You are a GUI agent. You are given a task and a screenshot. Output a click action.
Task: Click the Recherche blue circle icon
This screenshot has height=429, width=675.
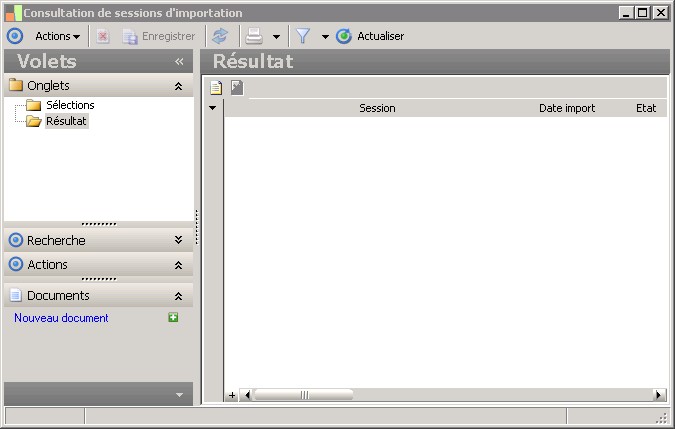[16, 240]
